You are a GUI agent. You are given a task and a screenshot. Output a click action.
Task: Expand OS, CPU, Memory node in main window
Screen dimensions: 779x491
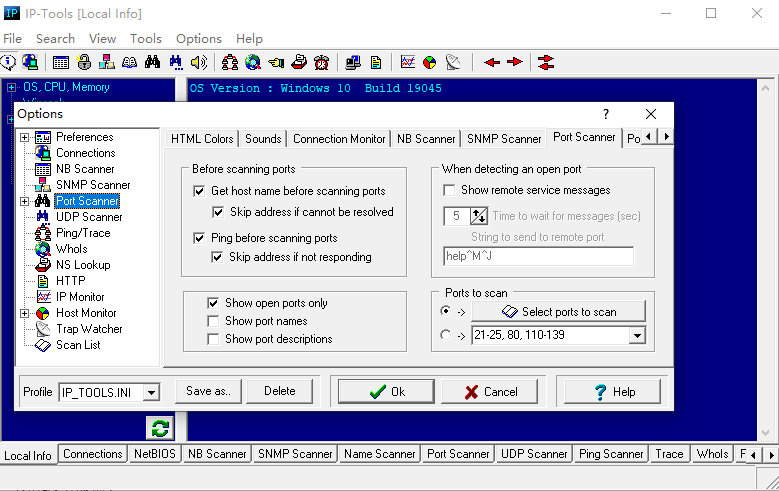click(11, 87)
